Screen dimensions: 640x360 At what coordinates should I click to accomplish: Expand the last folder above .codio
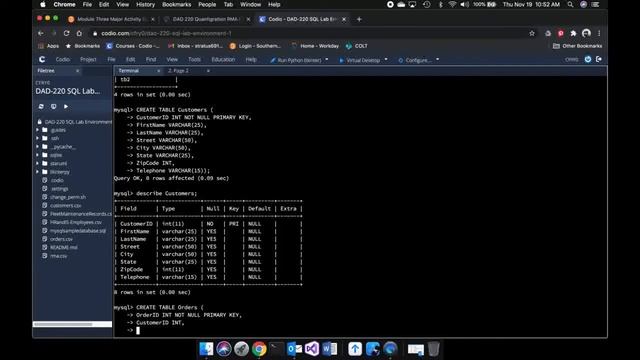coord(38,172)
